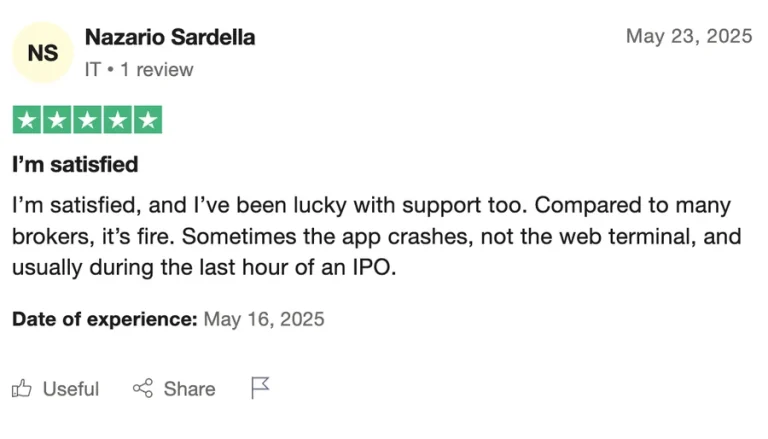The height and width of the screenshot is (439, 768).
Task: Click the "Date of experience:" label
Action: [104, 320]
